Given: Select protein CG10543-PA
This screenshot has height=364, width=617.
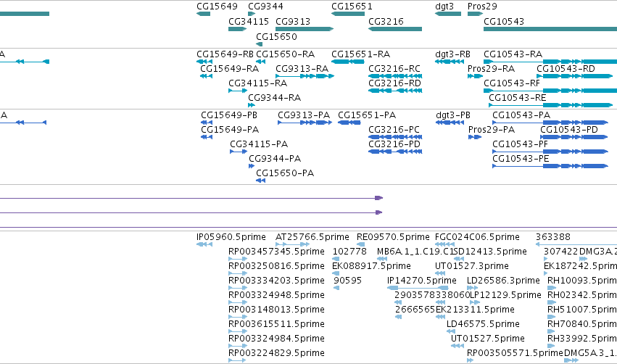Looking at the screenshot, I should 550,123.
